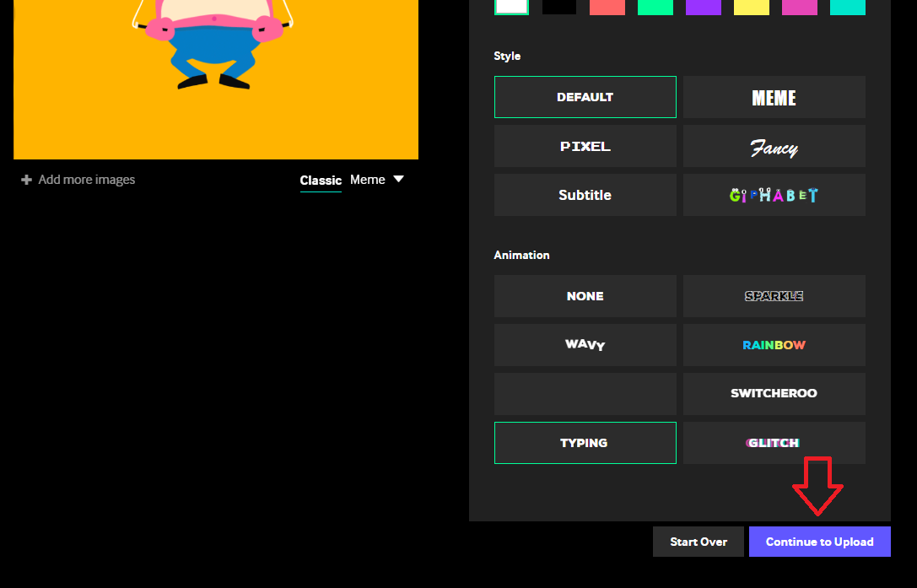Apply the SPARKLE animation

point(774,296)
